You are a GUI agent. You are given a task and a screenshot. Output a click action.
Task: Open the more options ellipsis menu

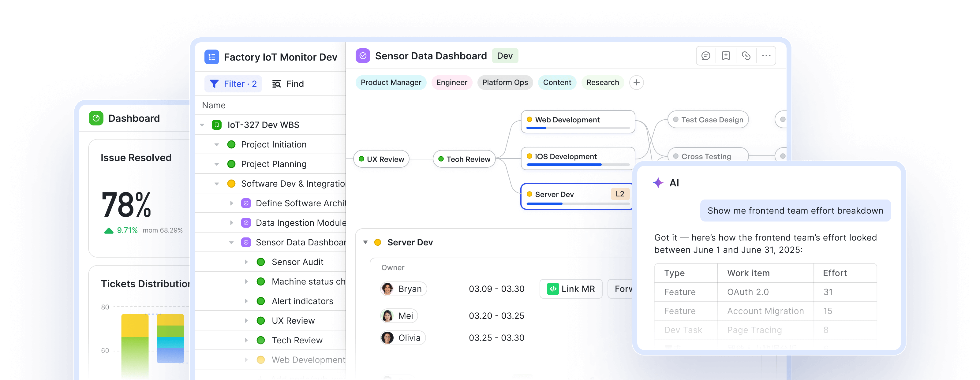coord(766,56)
